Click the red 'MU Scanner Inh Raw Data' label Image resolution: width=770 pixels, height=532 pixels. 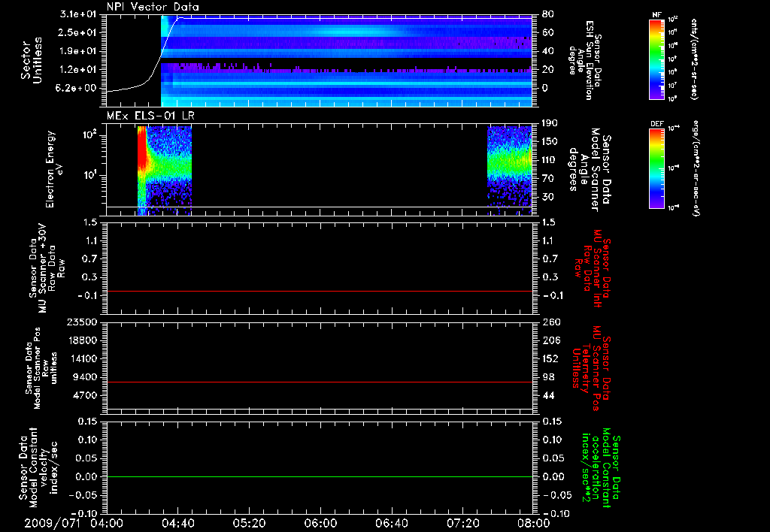click(x=591, y=268)
